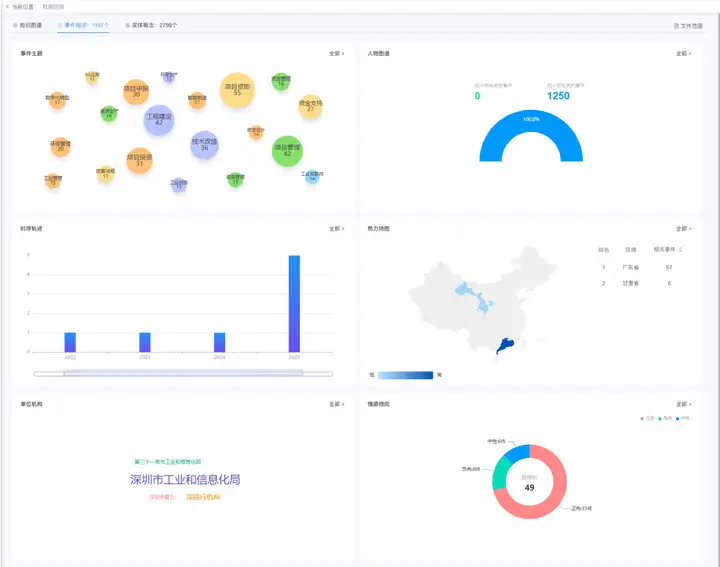This screenshot has height=567, width=720.
Task: Open 全部 in the 单位机构 panel
Action: coord(336,404)
